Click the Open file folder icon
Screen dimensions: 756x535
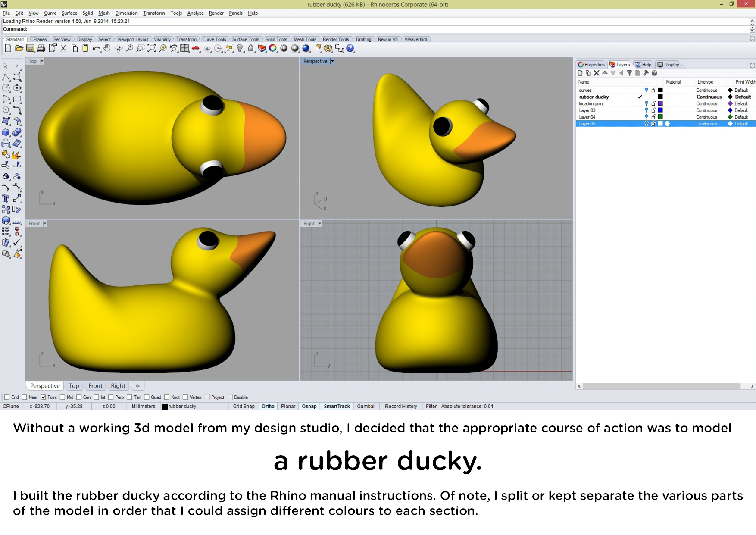pos(19,48)
